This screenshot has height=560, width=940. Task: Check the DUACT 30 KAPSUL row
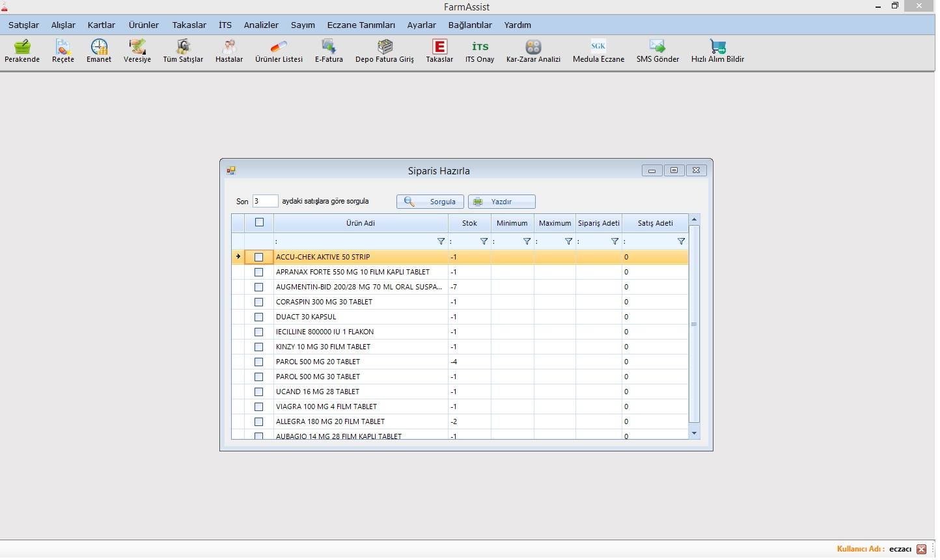(x=258, y=317)
